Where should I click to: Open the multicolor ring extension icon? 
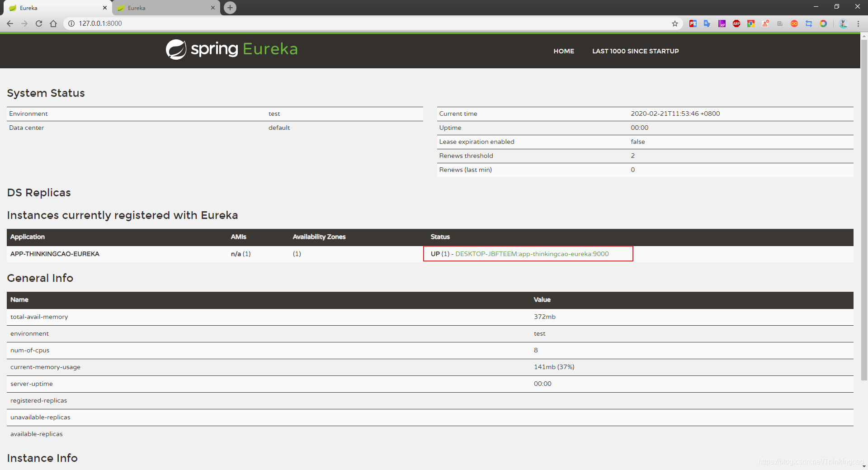(x=823, y=24)
